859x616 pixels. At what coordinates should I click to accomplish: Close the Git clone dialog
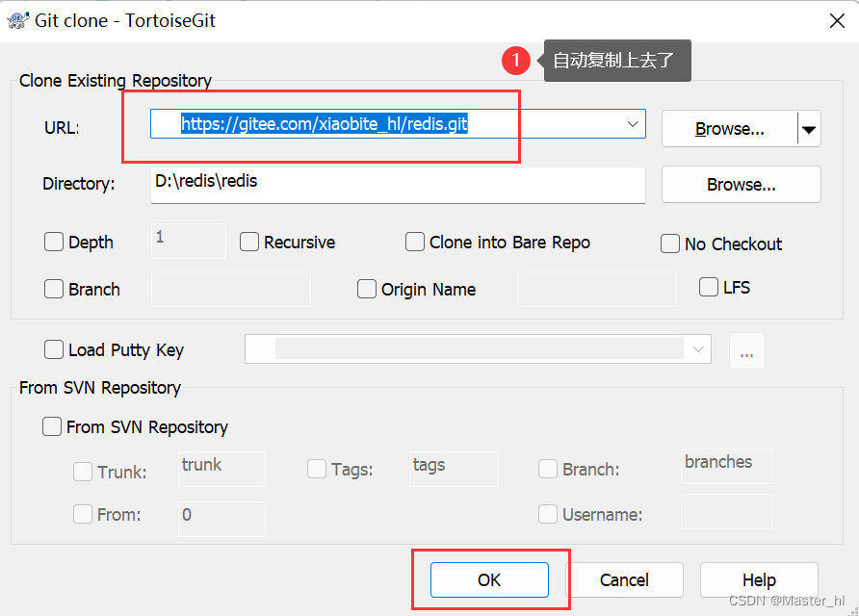pyautogui.click(x=837, y=21)
